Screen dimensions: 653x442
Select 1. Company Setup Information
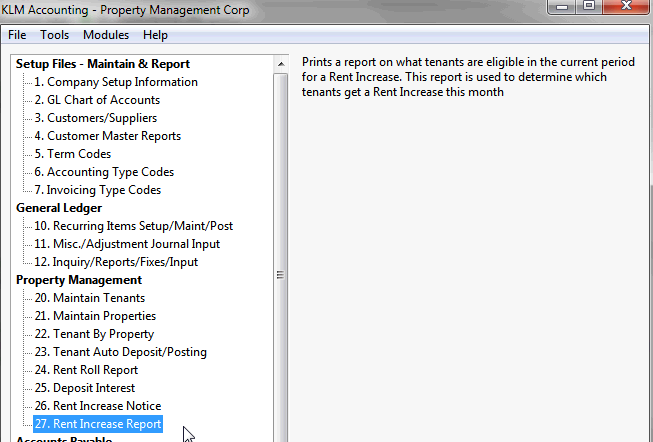tap(116, 82)
